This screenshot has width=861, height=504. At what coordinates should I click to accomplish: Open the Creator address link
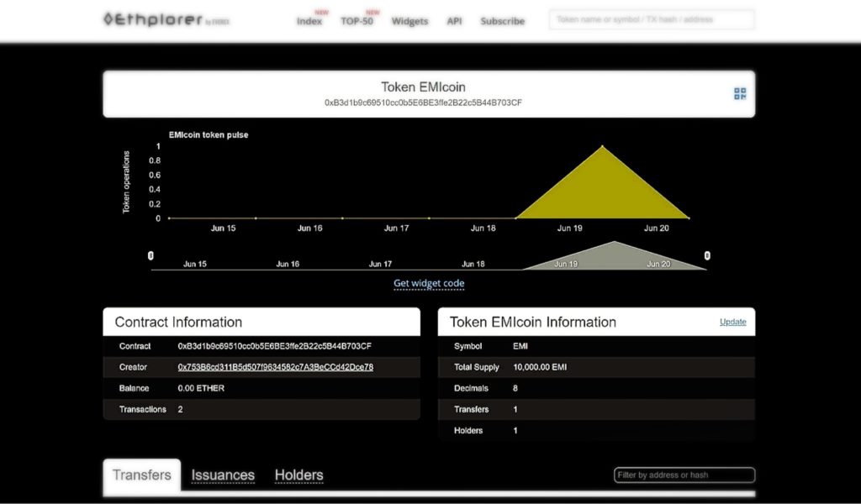(276, 367)
